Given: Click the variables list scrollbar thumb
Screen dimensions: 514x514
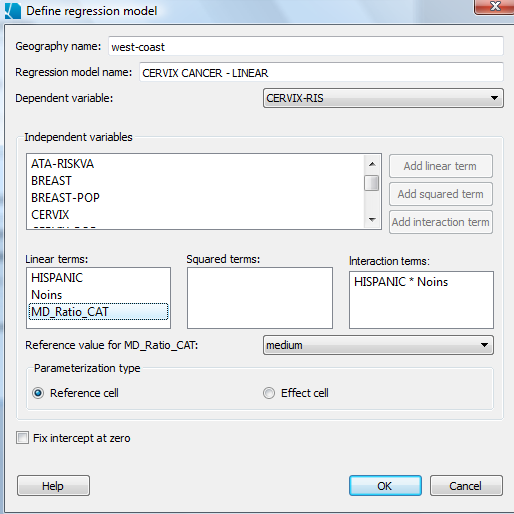Looking at the screenshot, I should 371,183.
